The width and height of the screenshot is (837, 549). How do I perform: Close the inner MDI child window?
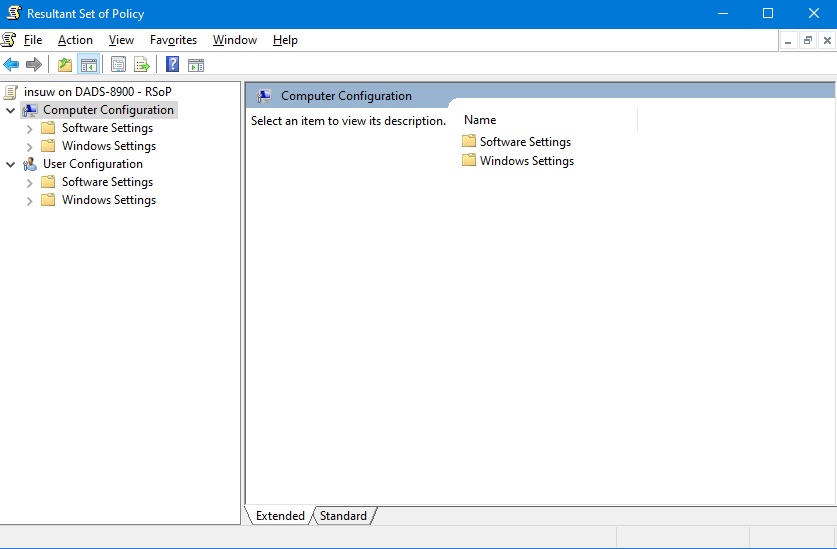[827, 41]
